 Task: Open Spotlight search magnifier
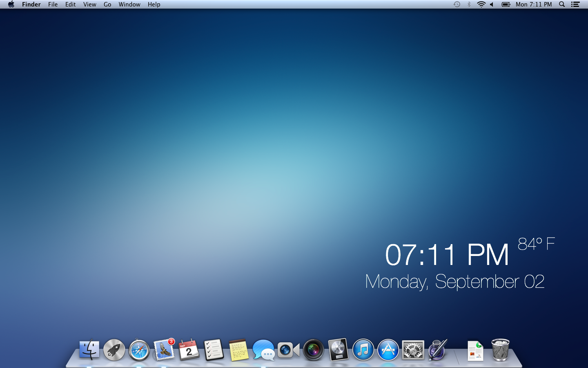562,4
